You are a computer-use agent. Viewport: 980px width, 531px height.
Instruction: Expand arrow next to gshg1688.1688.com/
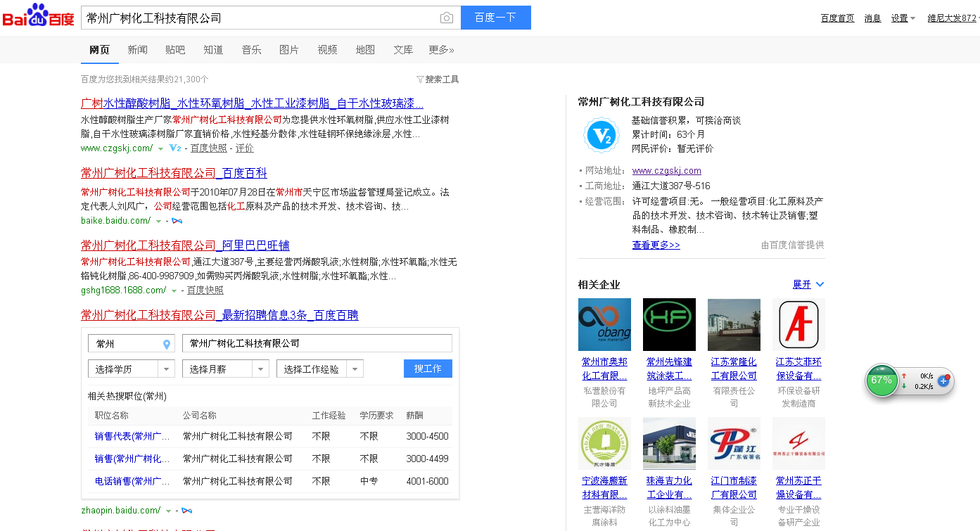coord(174,291)
